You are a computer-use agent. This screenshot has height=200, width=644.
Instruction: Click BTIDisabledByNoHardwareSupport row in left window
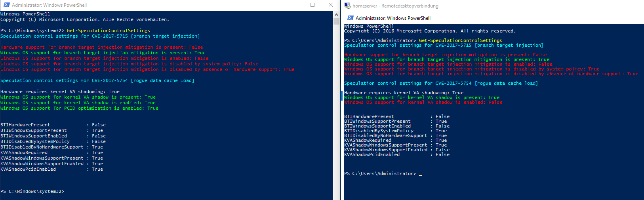point(52,147)
